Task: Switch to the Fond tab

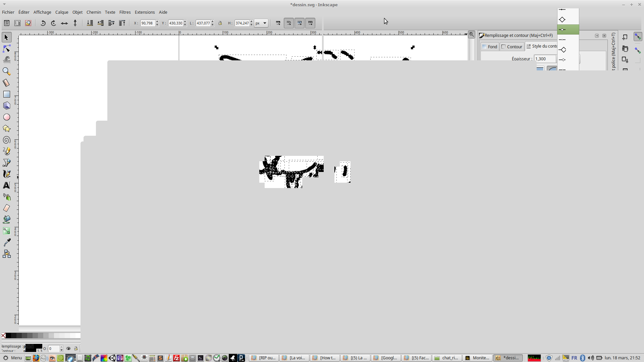Action: [x=490, y=47]
